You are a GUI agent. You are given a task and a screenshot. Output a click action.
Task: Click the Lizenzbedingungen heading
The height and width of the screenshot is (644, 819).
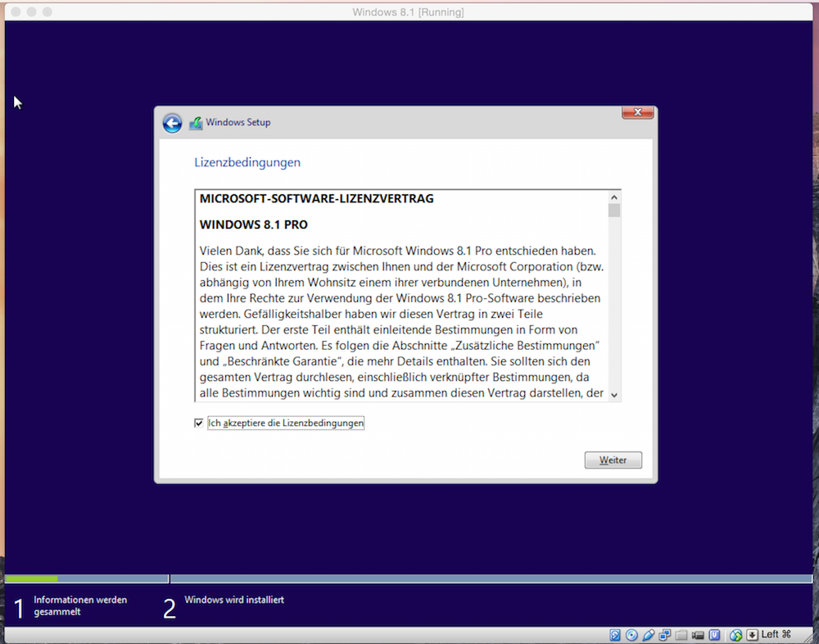point(247,162)
